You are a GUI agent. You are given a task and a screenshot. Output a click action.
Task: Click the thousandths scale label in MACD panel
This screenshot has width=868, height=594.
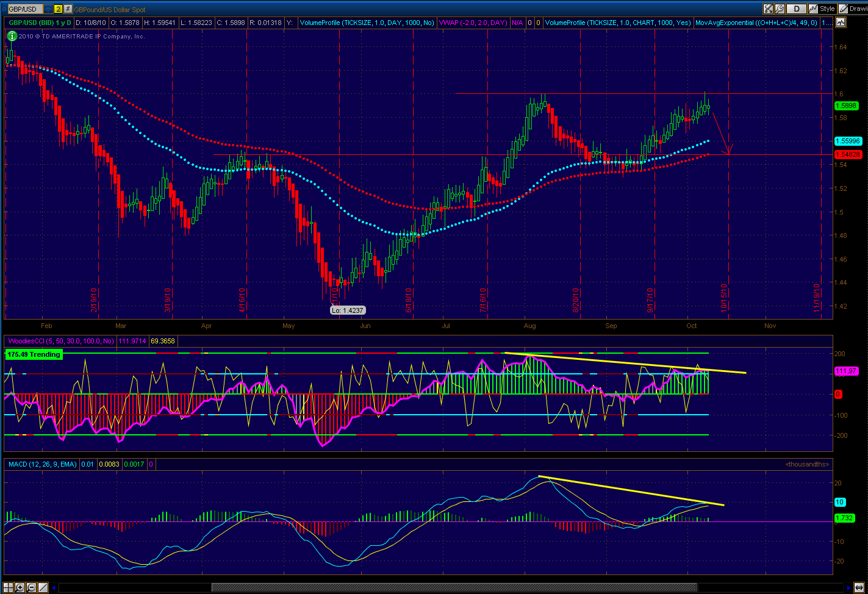coord(807,464)
